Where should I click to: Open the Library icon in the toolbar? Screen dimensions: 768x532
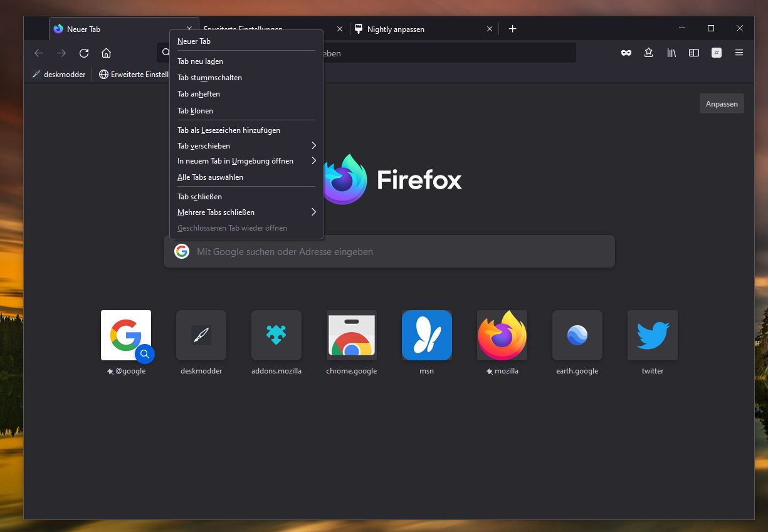[x=671, y=53]
